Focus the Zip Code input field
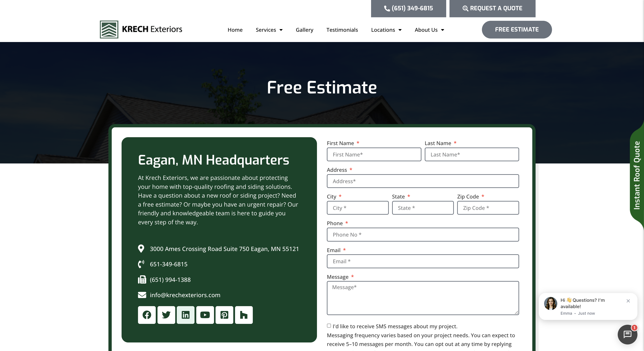644x351 pixels. 488,208
